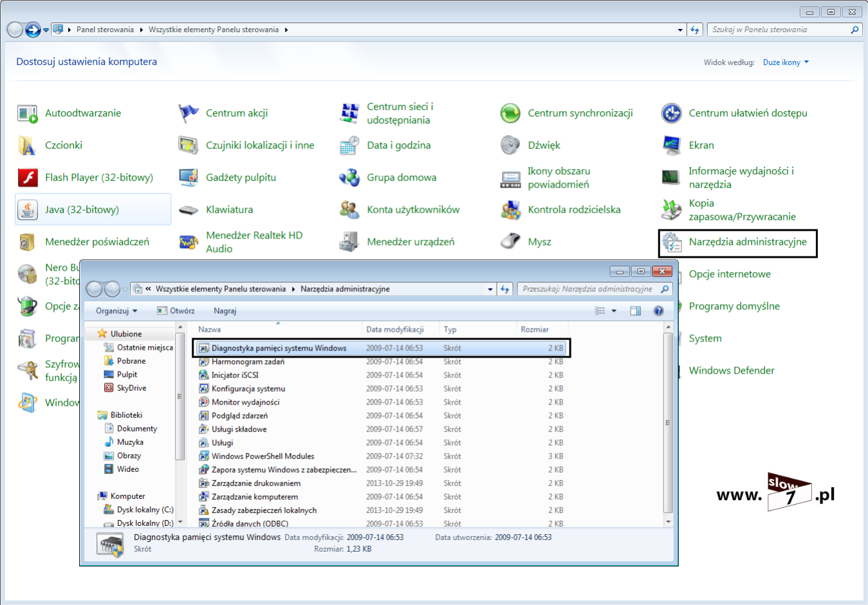Select Ulubione in navigation pane
868x605 pixels.
[126, 334]
